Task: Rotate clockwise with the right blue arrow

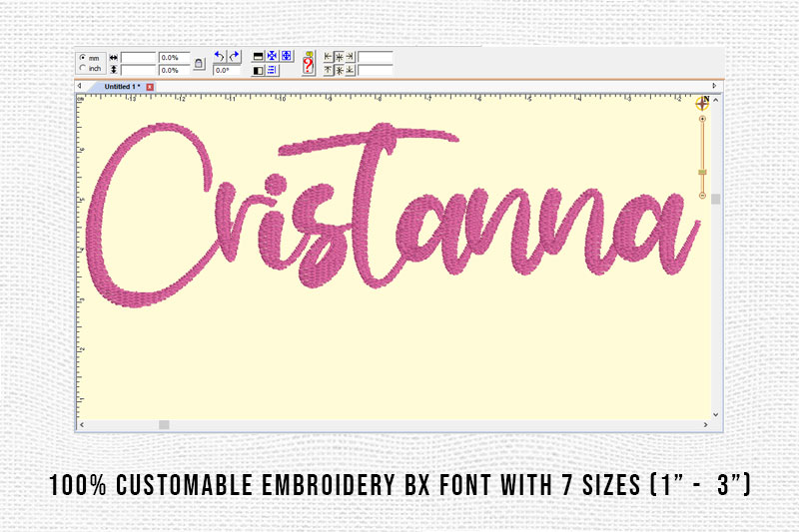Action: click(x=235, y=57)
